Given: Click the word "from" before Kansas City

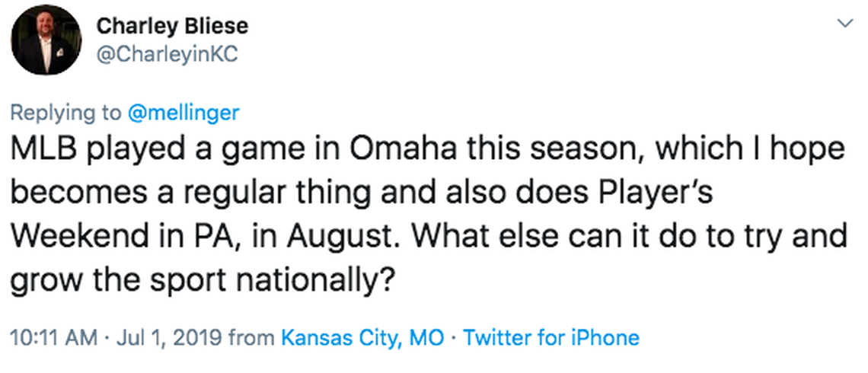Looking at the screenshot, I should pos(254,337).
